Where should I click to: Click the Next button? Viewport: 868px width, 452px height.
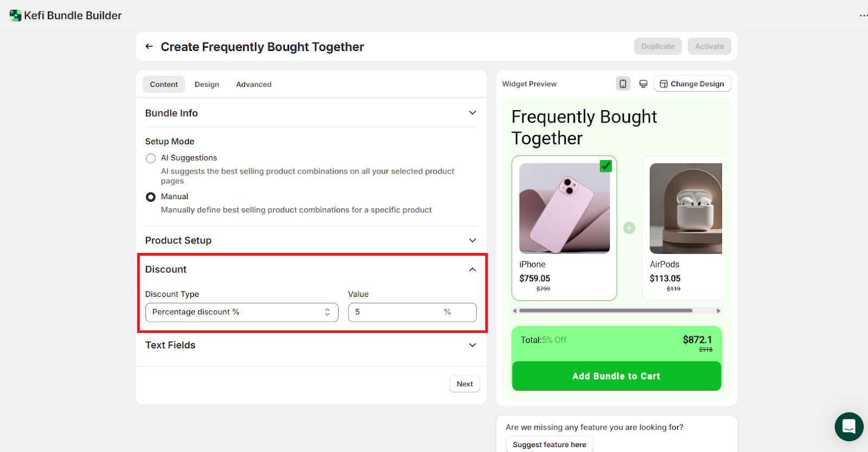tap(464, 384)
